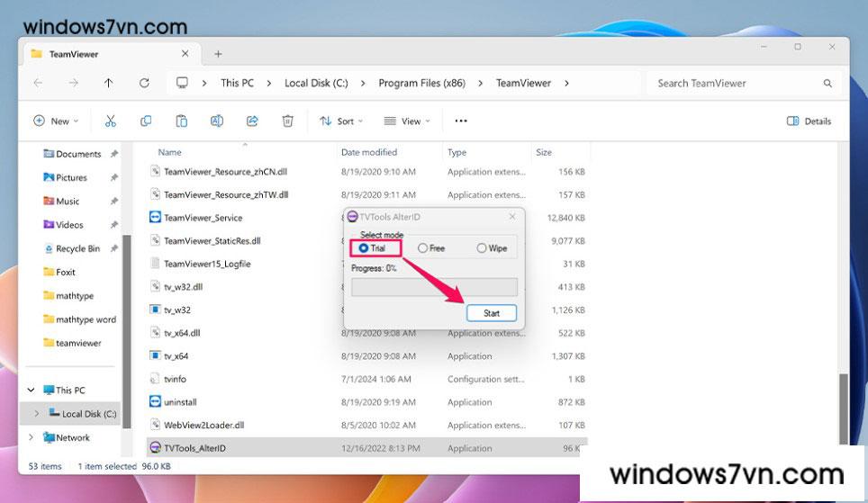Screen dimensions: 868x503
Task: Click This PC in the breadcrumb
Action: click(237, 83)
